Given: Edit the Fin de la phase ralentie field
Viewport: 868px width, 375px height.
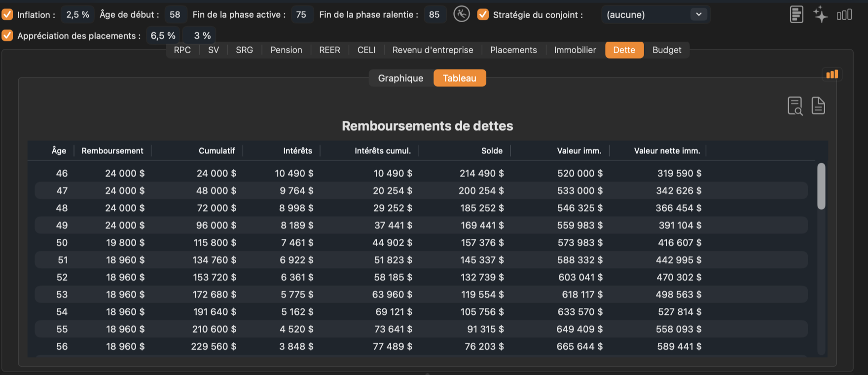Looking at the screenshot, I should pyautogui.click(x=434, y=14).
